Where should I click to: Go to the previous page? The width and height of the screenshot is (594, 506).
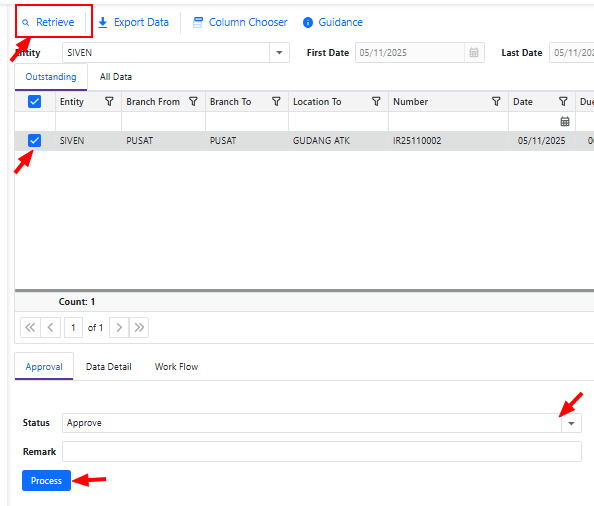pyautogui.click(x=50, y=327)
